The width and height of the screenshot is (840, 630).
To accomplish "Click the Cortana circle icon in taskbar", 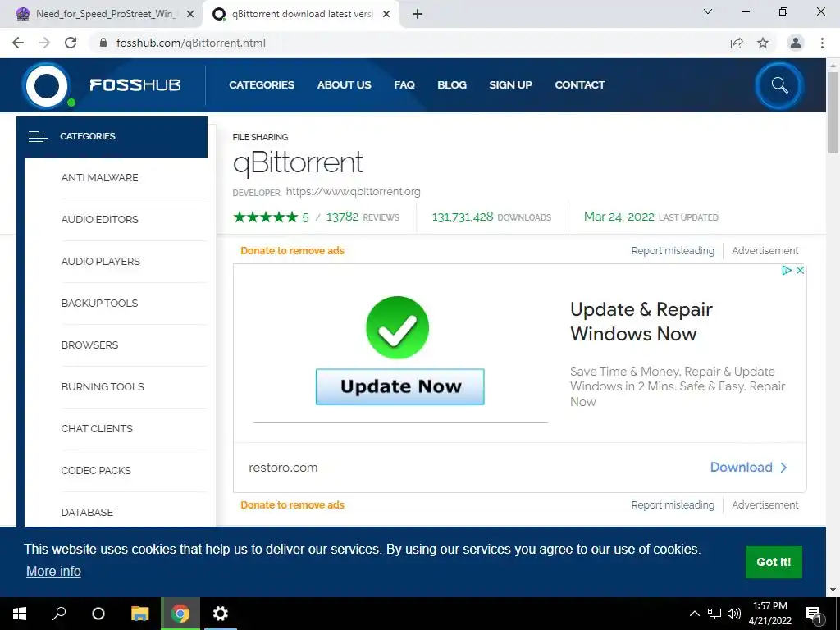I will click(98, 614).
